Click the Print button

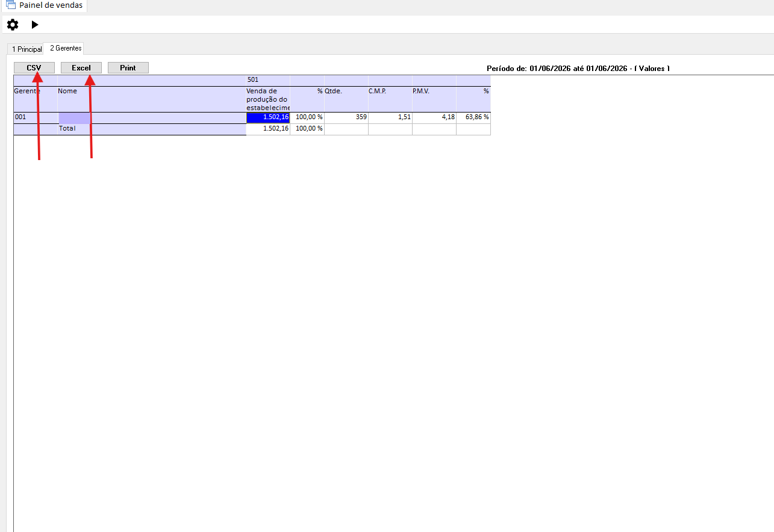128,68
